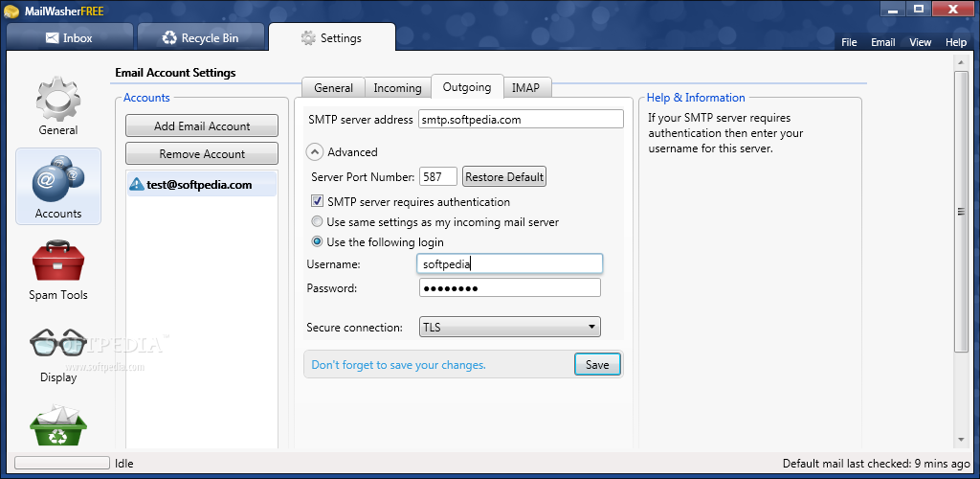Viewport: 980px width, 479px height.
Task: Open the General settings gear icon
Action: [58, 101]
